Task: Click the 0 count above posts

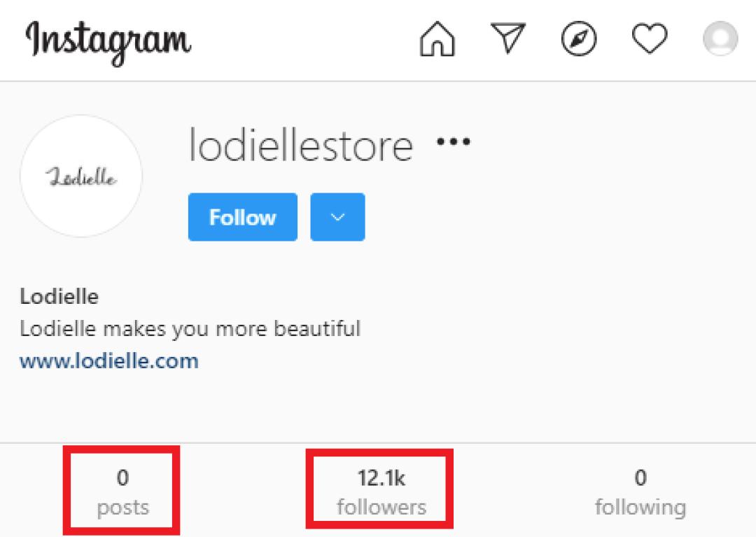Action: tap(123, 478)
